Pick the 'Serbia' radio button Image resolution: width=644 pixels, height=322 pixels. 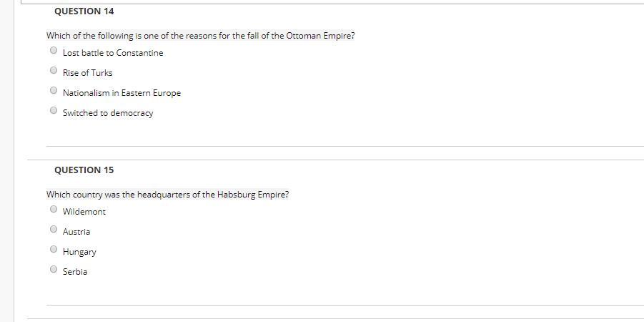[54, 269]
